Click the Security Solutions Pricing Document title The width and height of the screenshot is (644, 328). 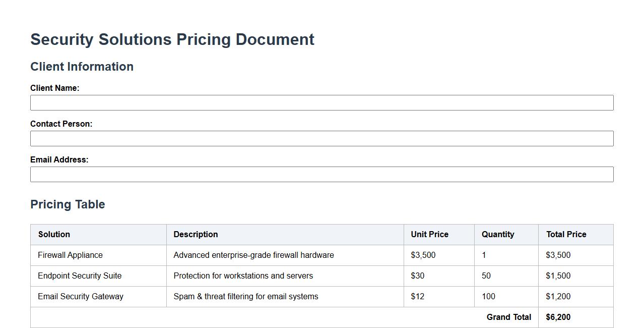tap(172, 39)
